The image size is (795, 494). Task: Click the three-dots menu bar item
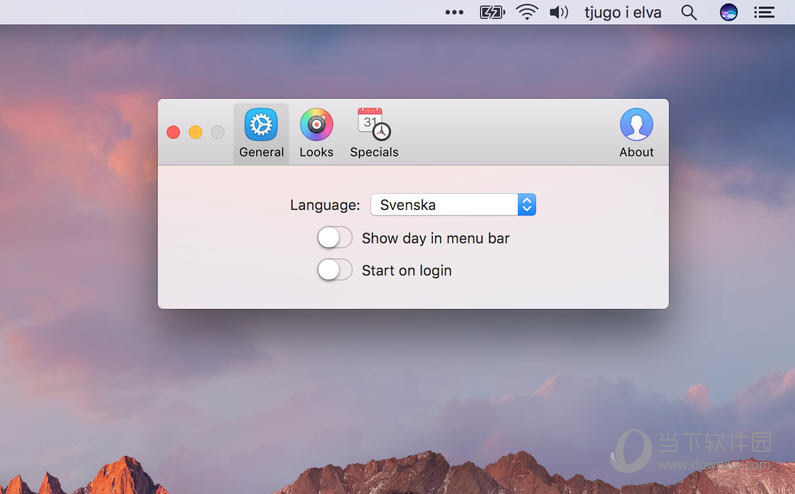coord(454,12)
